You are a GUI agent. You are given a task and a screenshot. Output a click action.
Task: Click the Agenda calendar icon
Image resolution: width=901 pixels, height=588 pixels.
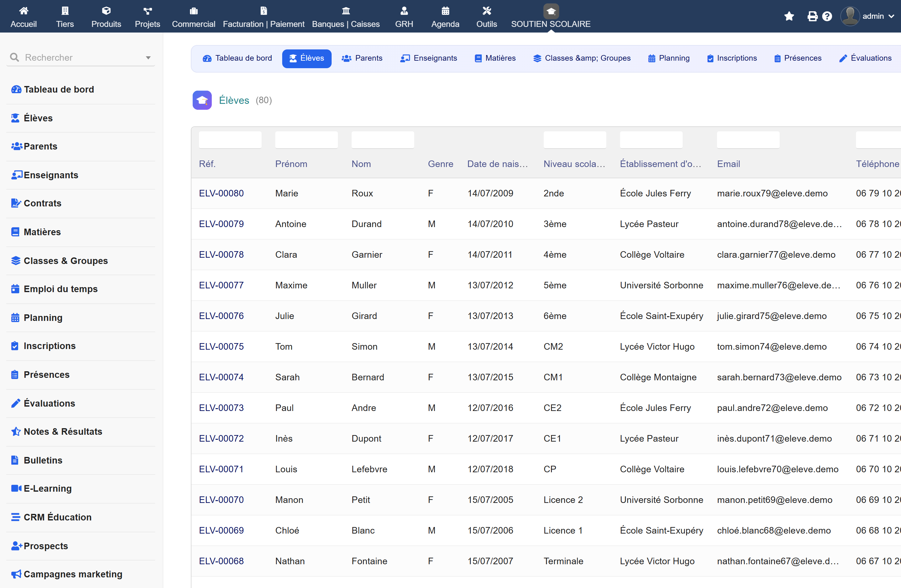point(445,11)
